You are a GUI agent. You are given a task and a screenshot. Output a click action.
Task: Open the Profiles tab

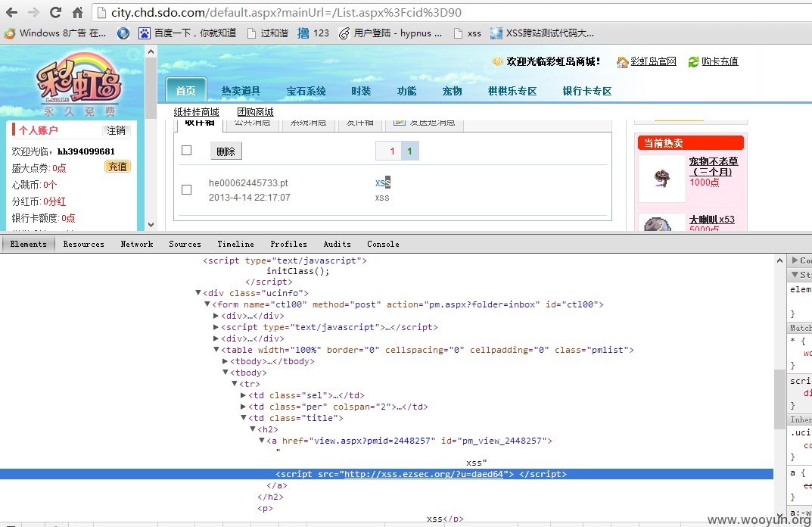point(288,244)
